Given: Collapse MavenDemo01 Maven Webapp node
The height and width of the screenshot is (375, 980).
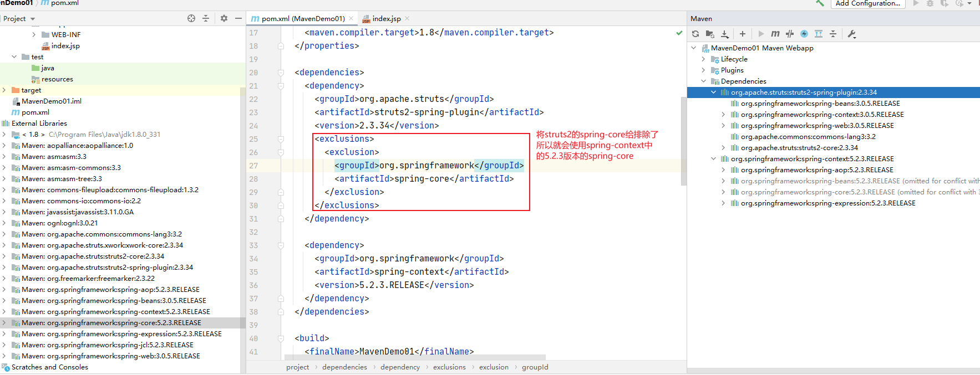Looking at the screenshot, I should 693,48.
